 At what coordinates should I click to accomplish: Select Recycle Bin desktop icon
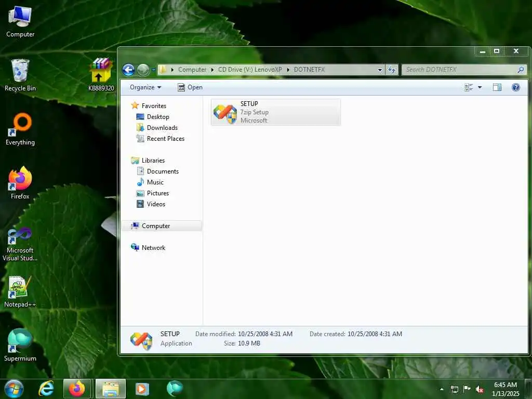click(x=20, y=75)
